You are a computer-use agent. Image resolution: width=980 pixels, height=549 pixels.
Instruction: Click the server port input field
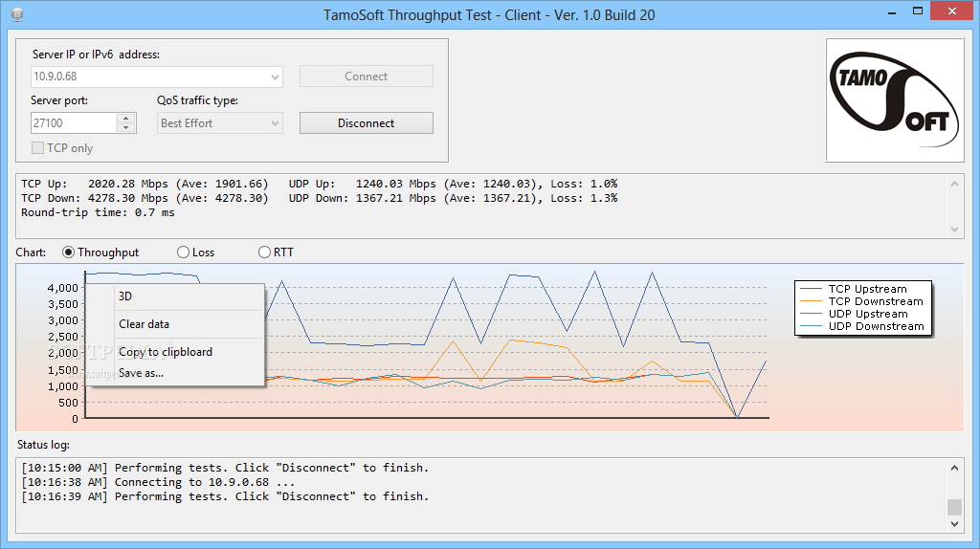(x=74, y=123)
